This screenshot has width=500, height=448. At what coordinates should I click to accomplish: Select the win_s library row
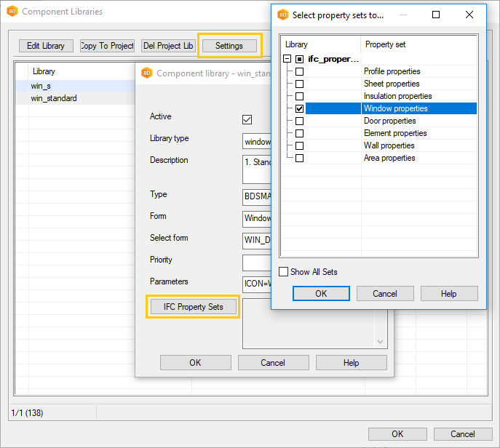[41, 86]
